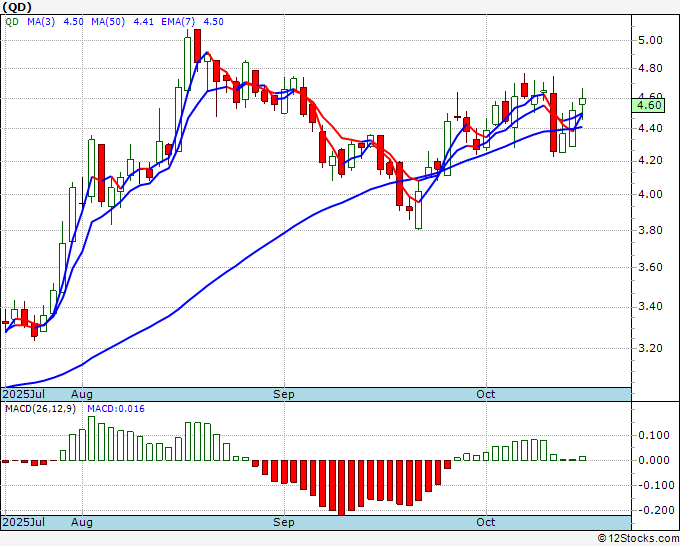Click the 3.80 price axis label
The image size is (680, 546).
651,230
